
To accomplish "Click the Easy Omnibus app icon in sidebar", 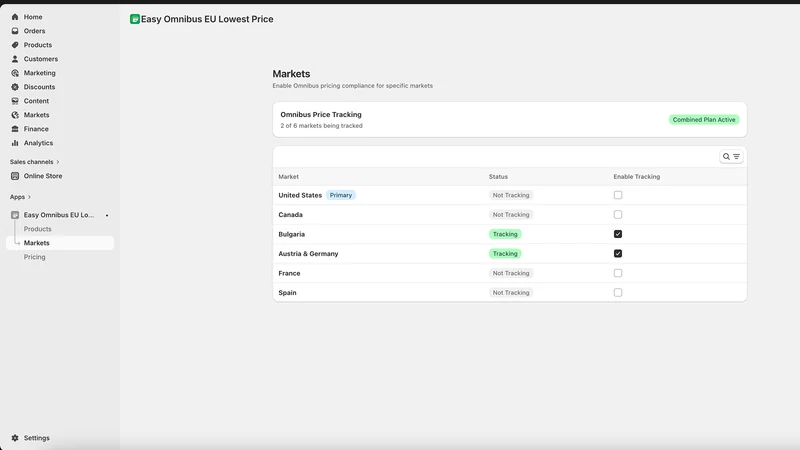I will click(15, 215).
